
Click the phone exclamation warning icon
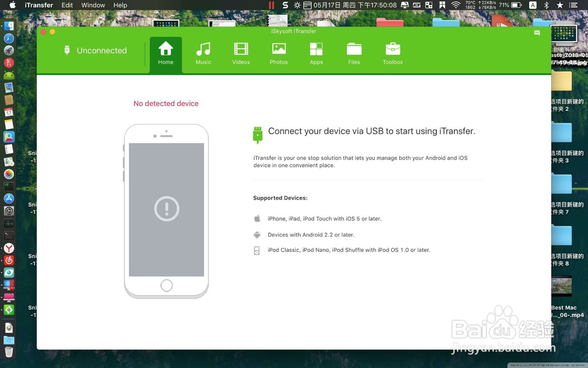166,208
